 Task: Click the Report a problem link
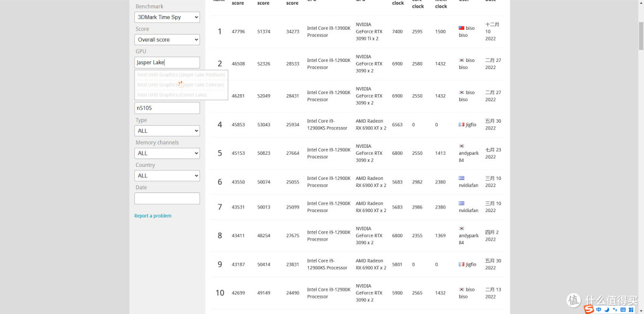pos(153,216)
